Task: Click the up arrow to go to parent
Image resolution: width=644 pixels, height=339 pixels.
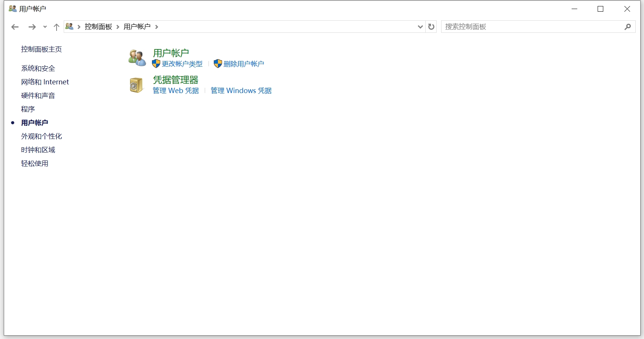Action: 57,27
